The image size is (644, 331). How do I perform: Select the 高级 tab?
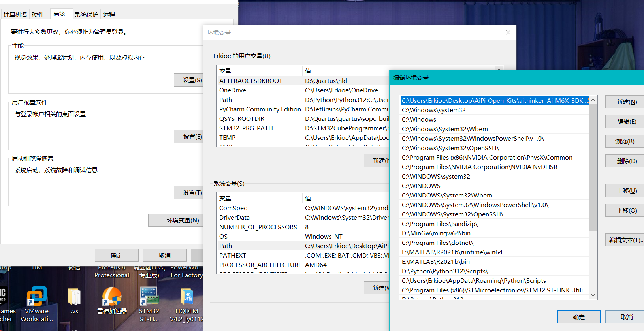[x=60, y=14]
